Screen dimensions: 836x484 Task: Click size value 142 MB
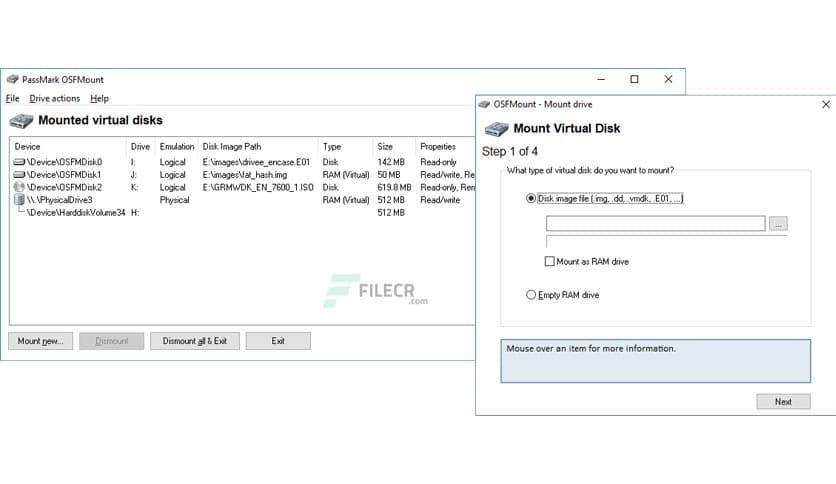[x=391, y=162]
